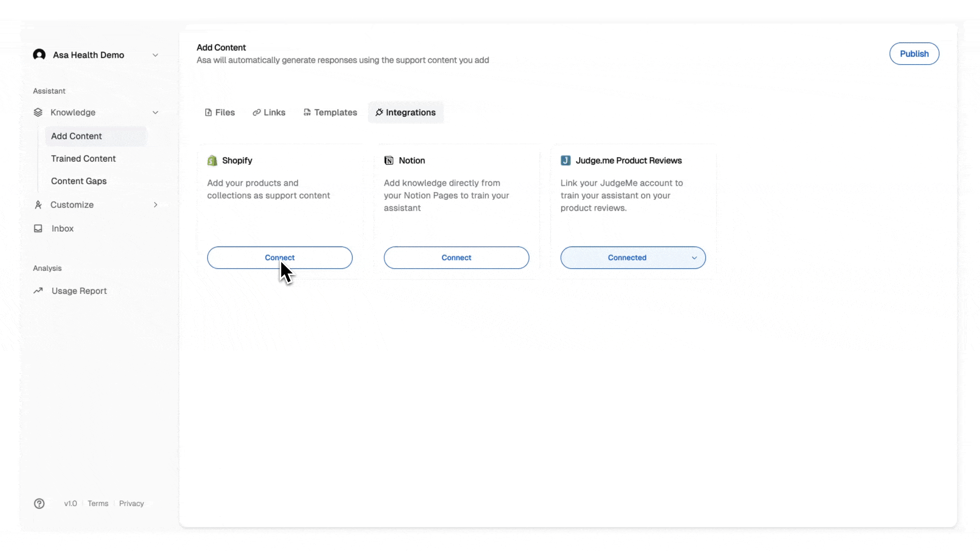Switch to the Files tab

(x=220, y=112)
